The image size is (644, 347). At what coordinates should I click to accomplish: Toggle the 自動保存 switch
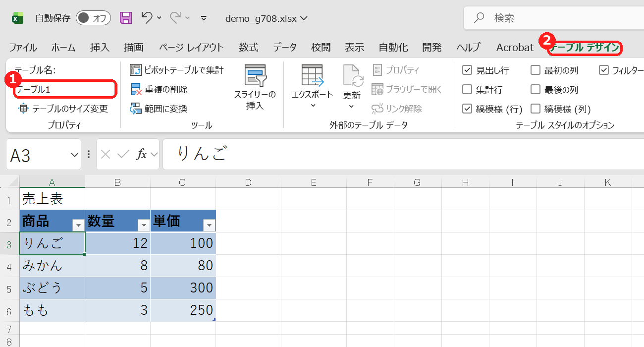click(x=93, y=18)
